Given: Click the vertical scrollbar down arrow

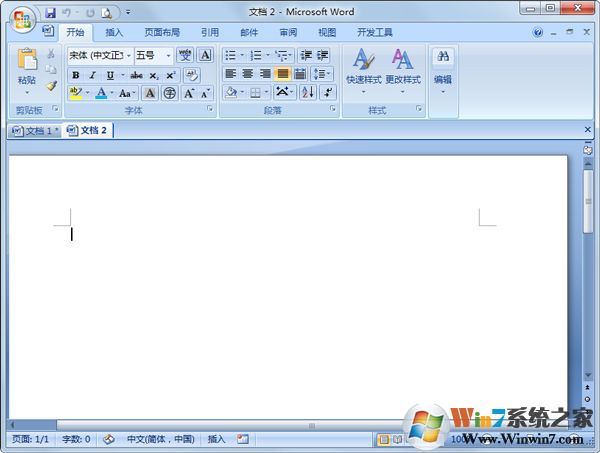Looking at the screenshot, I should (x=588, y=376).
